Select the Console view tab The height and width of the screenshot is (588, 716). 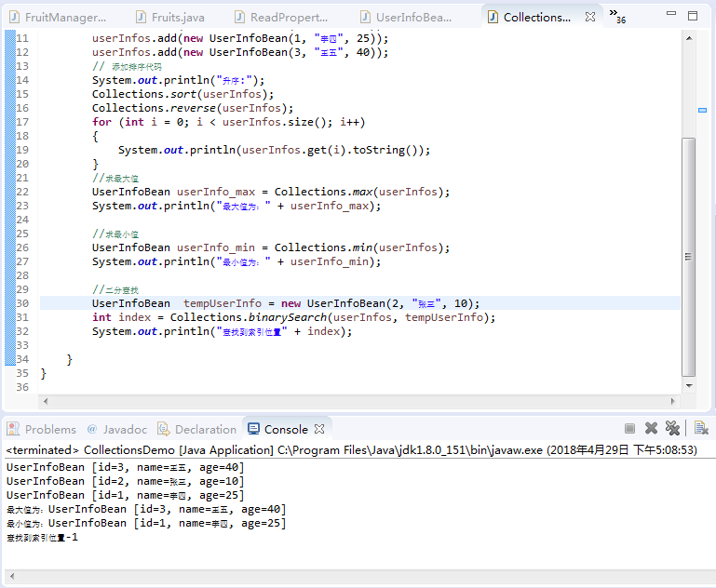(x=286, y=429)
